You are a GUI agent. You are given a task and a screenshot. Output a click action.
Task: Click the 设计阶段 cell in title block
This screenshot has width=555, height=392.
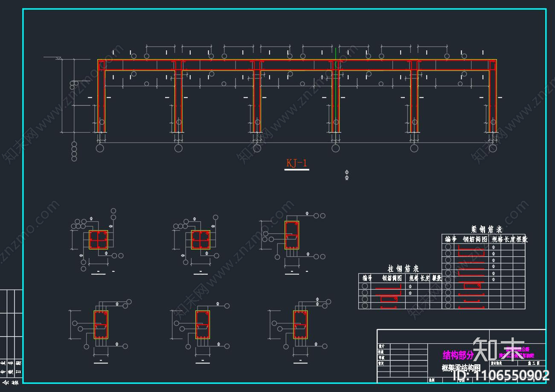coord(496,363)
